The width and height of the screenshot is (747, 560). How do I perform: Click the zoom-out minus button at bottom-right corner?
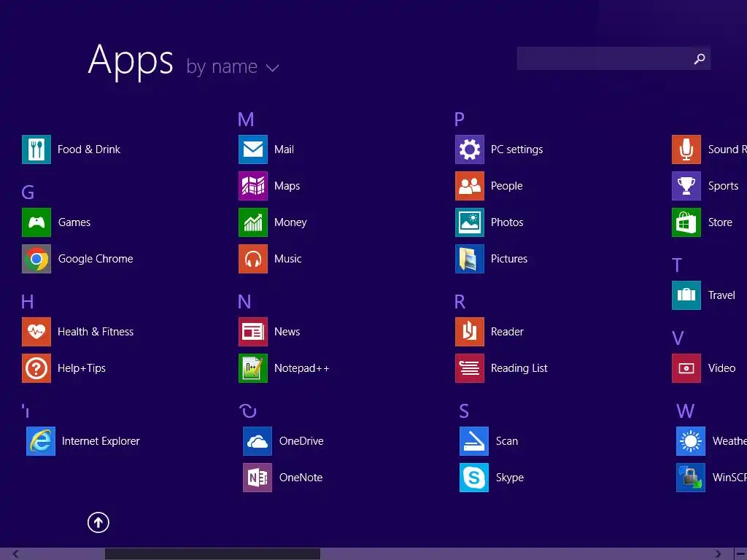741,554
